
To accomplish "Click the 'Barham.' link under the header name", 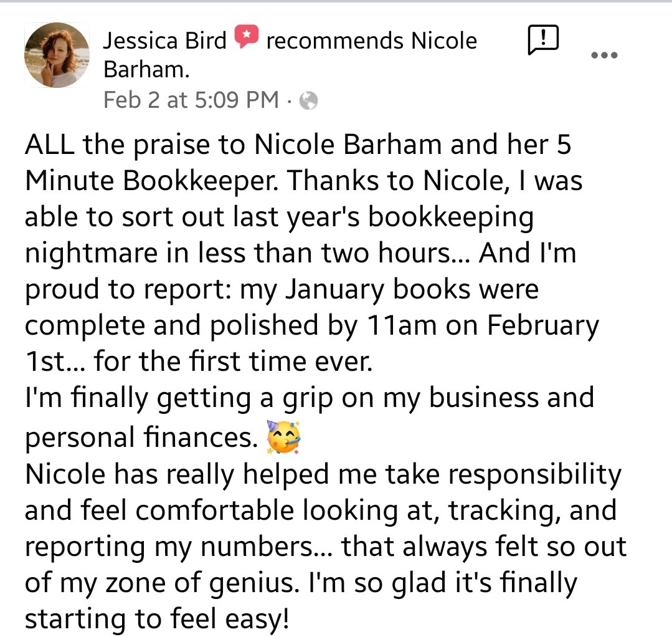I will click(146, 69).
